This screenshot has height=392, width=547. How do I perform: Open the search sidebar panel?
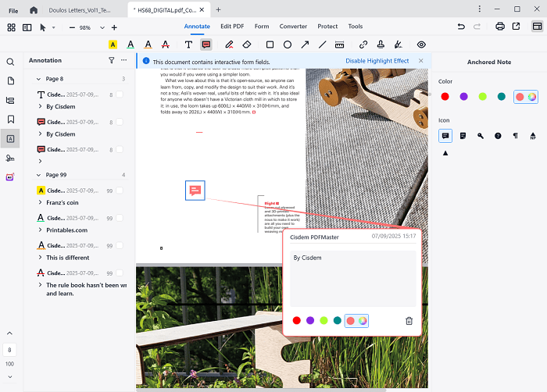[x=11, y=62]
